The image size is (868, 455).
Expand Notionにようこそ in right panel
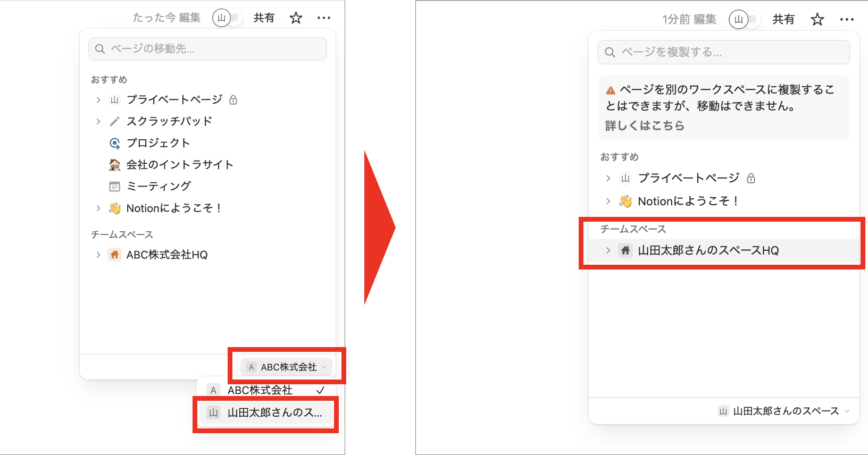coord(608,201)
